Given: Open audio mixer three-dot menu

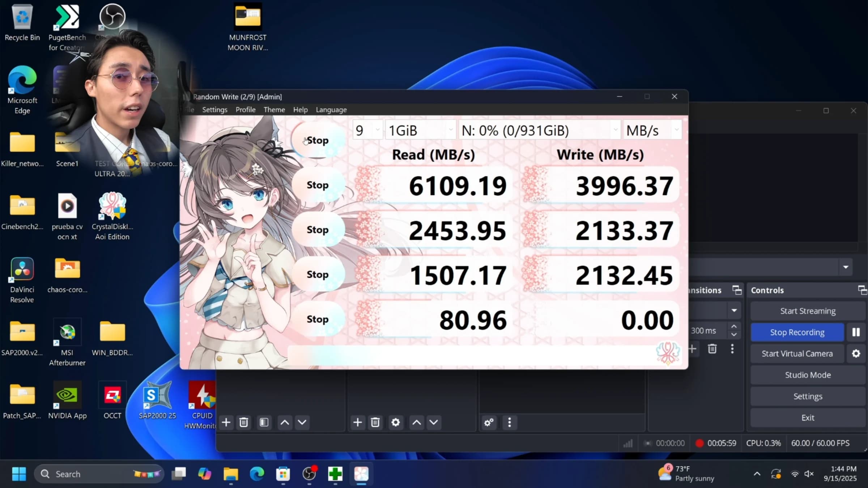Looking at the screenshot, I should (x=510, y=422).
